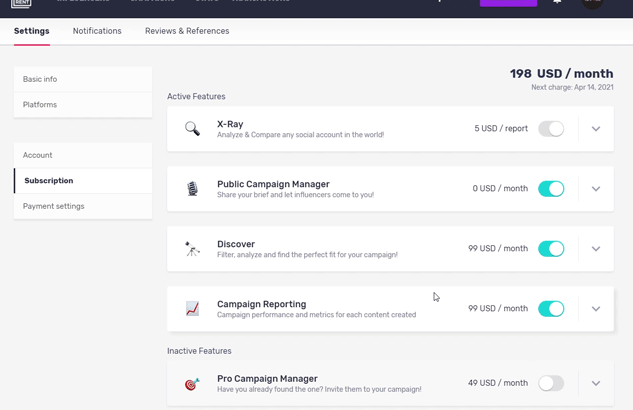Click the Next charge: Apr 14, 2021 text

click(572, 87)
